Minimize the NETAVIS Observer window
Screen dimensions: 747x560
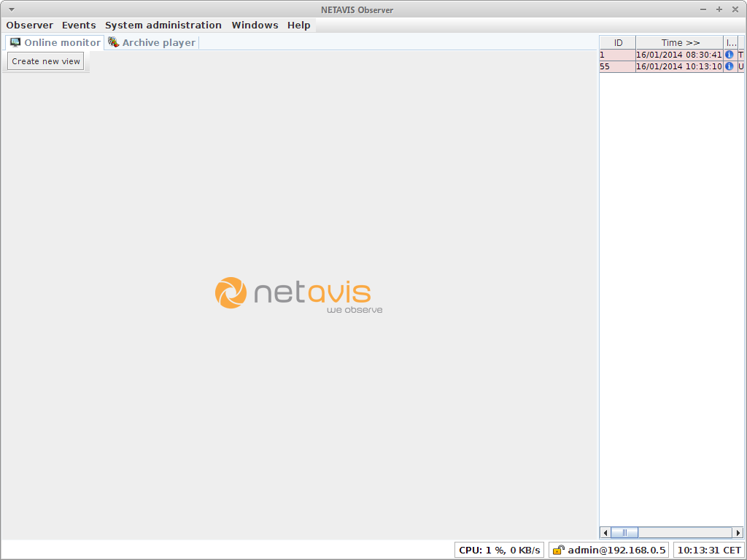pos(703,9)
